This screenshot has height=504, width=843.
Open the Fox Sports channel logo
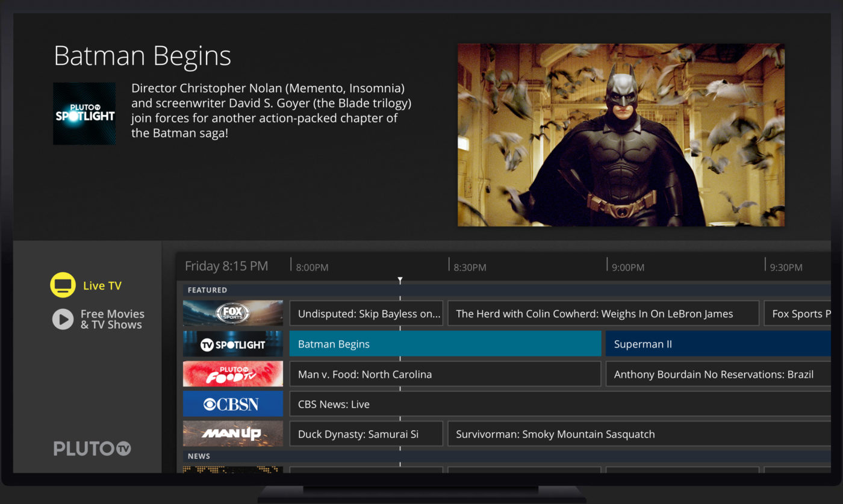click(x=233, y=313)
